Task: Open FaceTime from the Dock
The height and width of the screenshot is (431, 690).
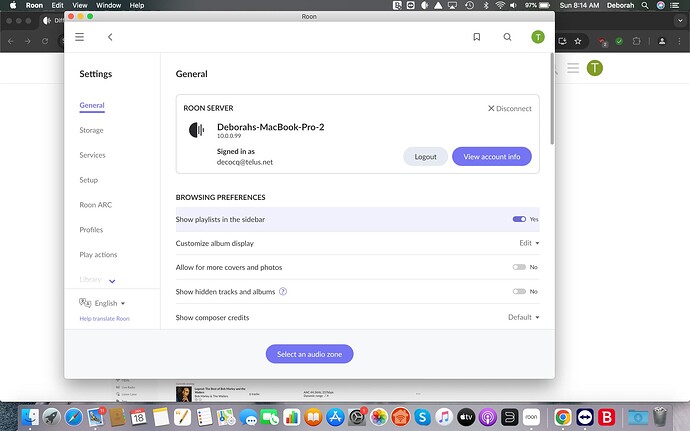Action: click(269, 417)
